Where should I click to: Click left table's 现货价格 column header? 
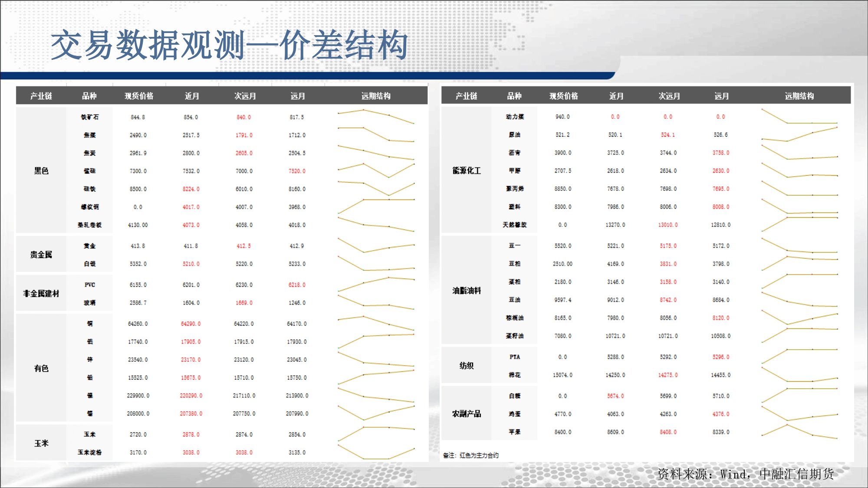[x=139, y=96]
